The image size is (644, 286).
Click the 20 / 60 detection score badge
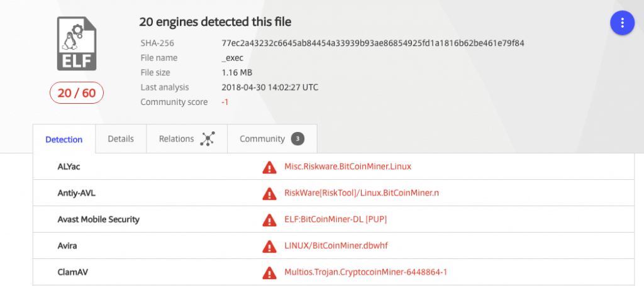[x=77, y=93]
